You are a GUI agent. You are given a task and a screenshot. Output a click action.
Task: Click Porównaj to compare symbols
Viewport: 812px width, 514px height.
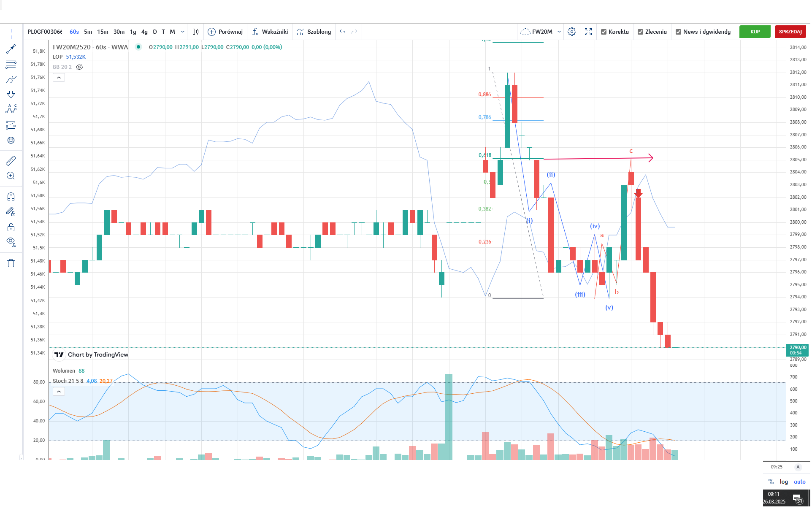point(225,32)
